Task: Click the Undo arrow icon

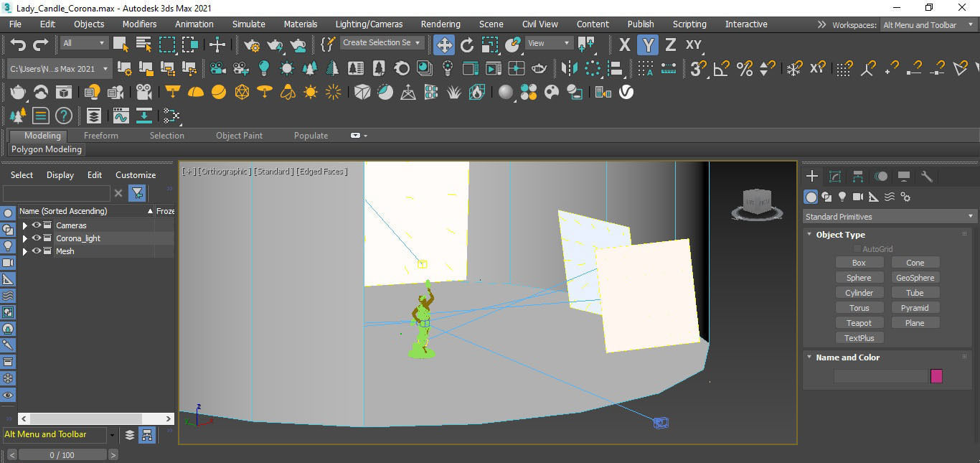Action: [18, 45]
